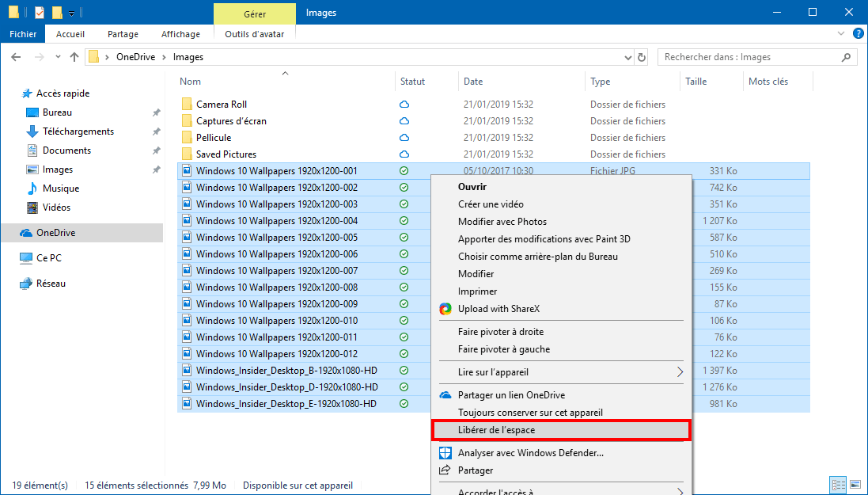Choose Faire pivoter à droite
Viewport: 868px width, 495px height.
[500, 332]
